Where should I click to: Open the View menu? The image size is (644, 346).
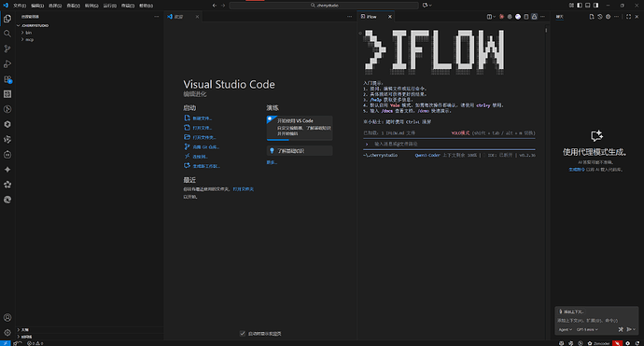[73, 6]
